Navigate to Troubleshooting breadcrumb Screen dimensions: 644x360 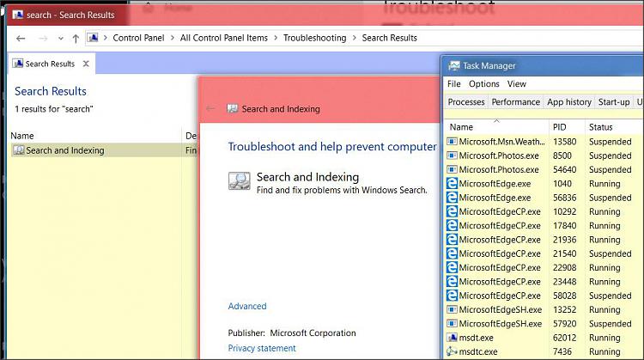314,38
